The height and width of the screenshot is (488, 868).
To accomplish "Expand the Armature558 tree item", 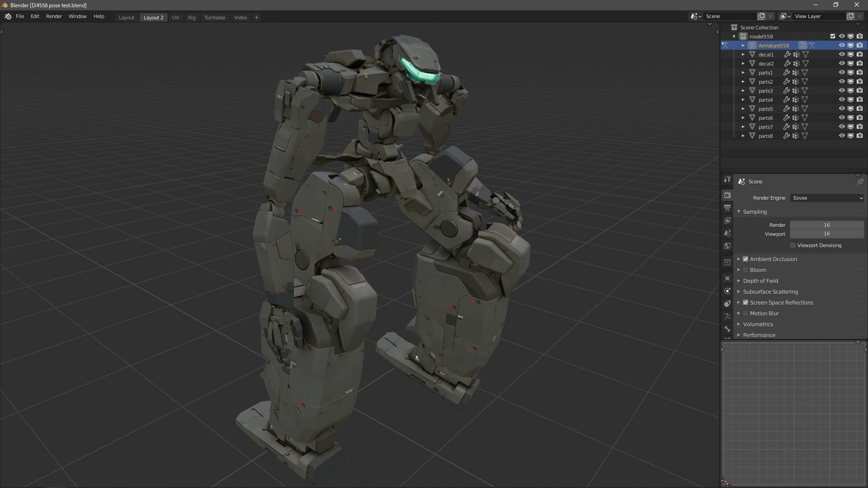I will [x=743, y=46].
